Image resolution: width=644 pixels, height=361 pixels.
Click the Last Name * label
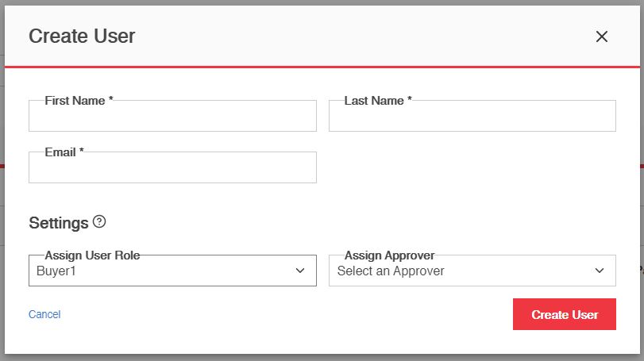click(x=378, y=101)
